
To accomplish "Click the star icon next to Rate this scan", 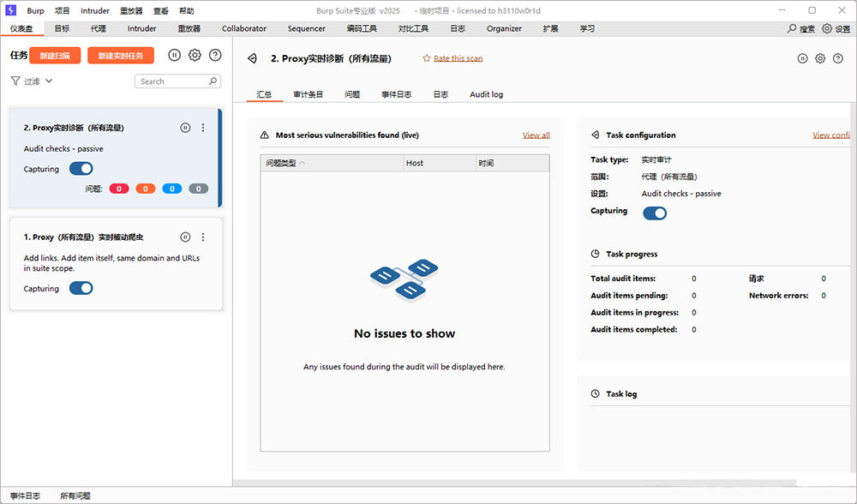I will 425,58.
